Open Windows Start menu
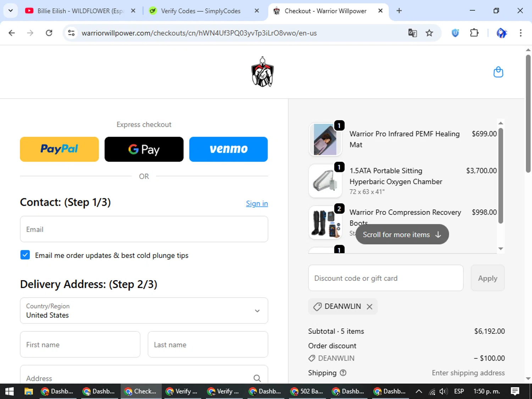Viewport: 532px width, 399px height. [x=10, y=391]
